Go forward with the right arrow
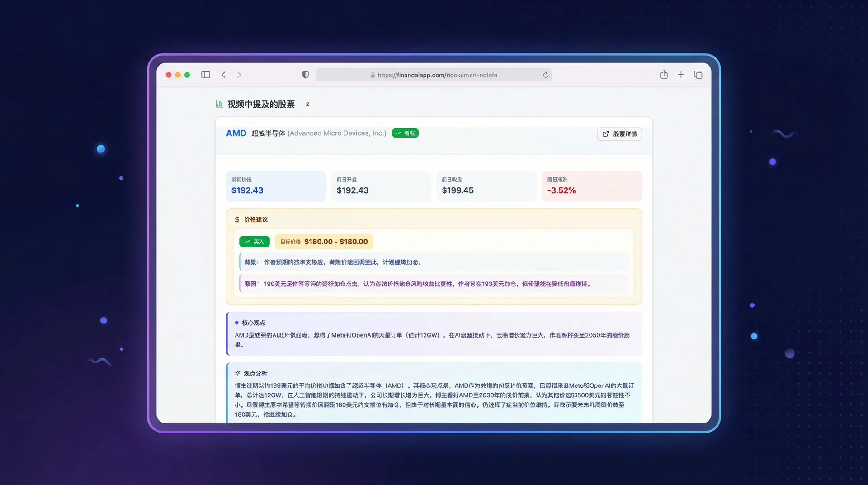The height and width of the screenshot is (485, 868). [239, 75]
